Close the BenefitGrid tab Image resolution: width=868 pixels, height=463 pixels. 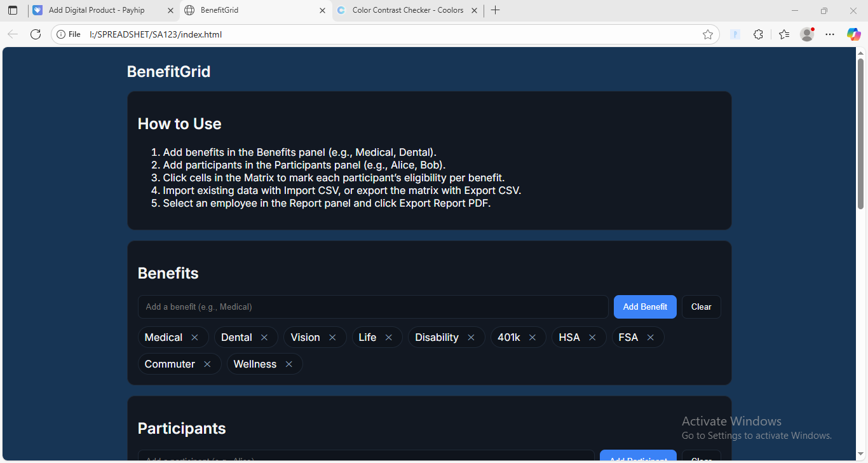point(322,10)
